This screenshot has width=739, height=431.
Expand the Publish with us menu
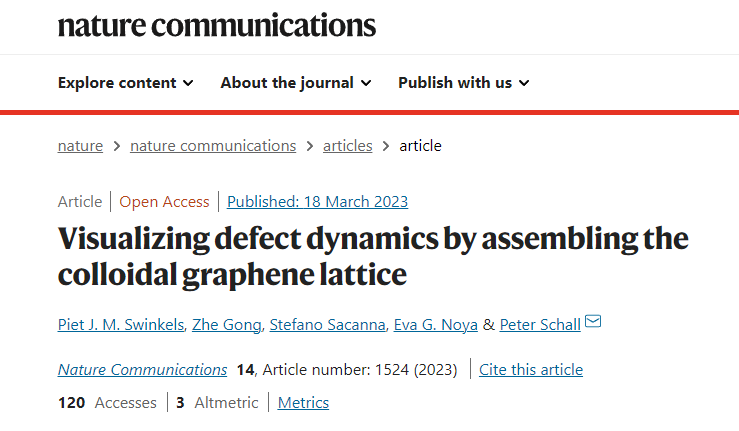(x=464, y=83)
